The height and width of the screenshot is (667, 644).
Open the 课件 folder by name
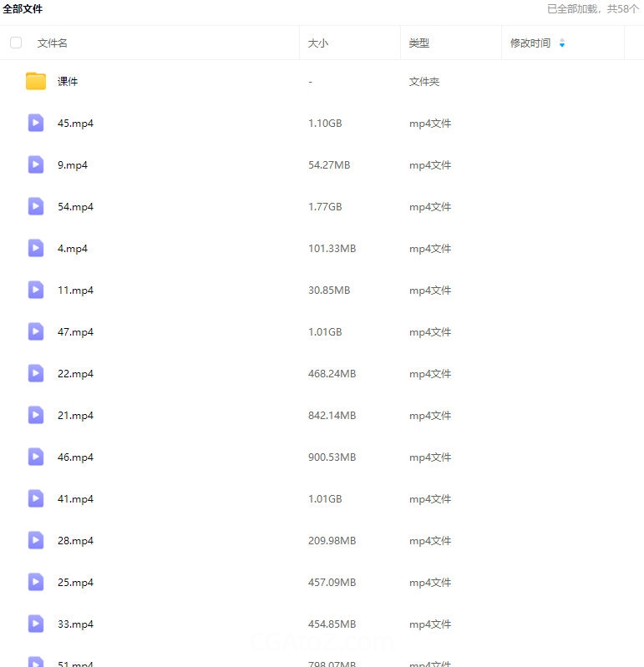(x=68, y=82)
